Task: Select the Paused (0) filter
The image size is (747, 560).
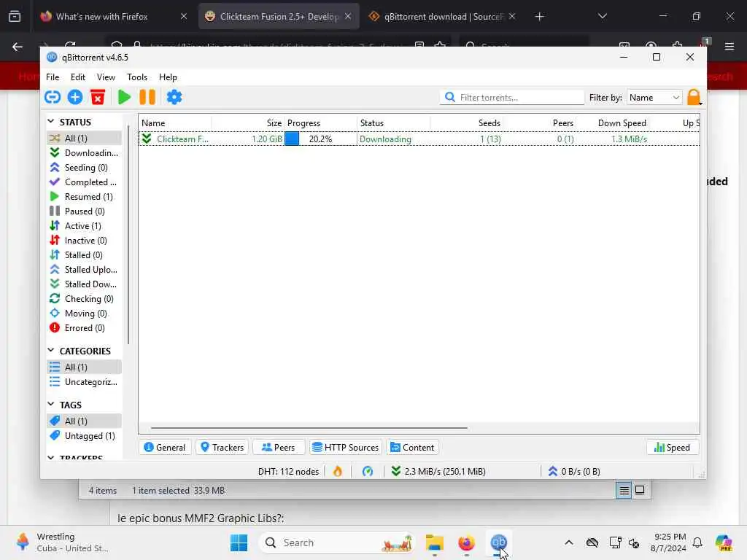Action: click(84, 211)
